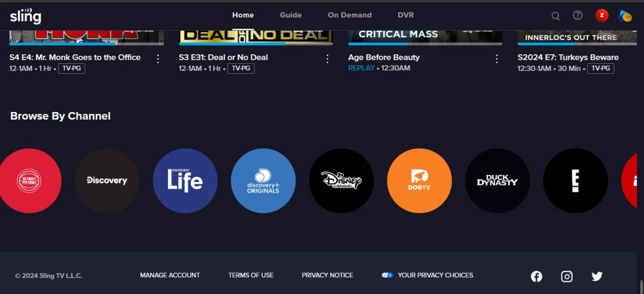The image size is (644, 294).
Task: Click the blue and gold rewards icon
Action: click(x=624, y=16)
